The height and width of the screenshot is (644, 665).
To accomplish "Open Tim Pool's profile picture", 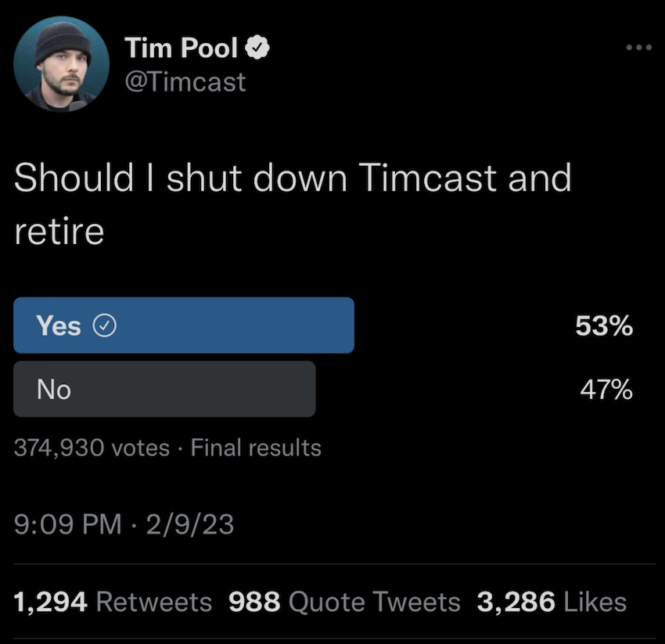I will (x=61, y=65).
